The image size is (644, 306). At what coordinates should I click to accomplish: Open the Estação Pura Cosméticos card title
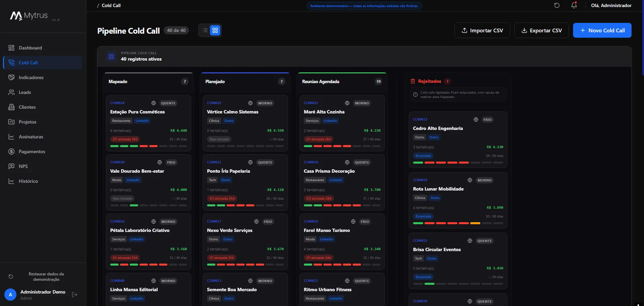click(x=137, y=112)
